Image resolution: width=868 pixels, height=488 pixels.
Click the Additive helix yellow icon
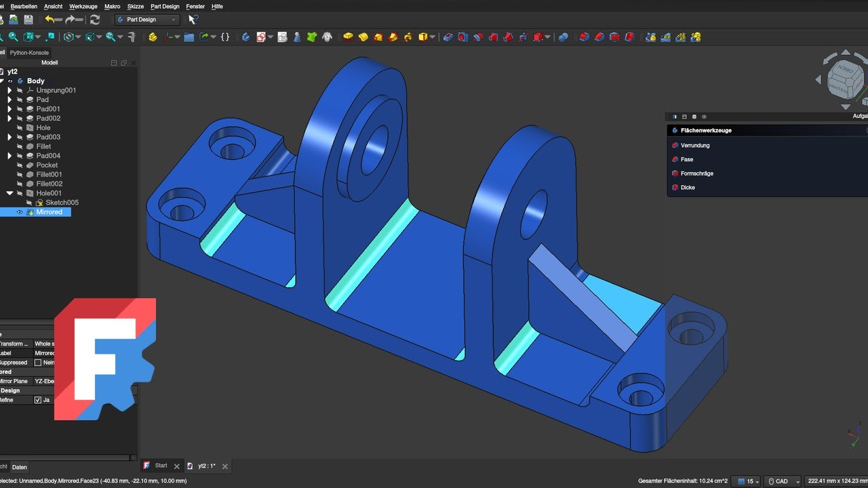coord(408,37)
